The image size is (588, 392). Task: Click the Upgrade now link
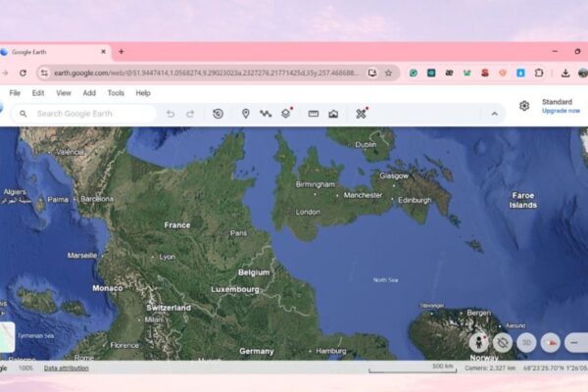(561, 111)
